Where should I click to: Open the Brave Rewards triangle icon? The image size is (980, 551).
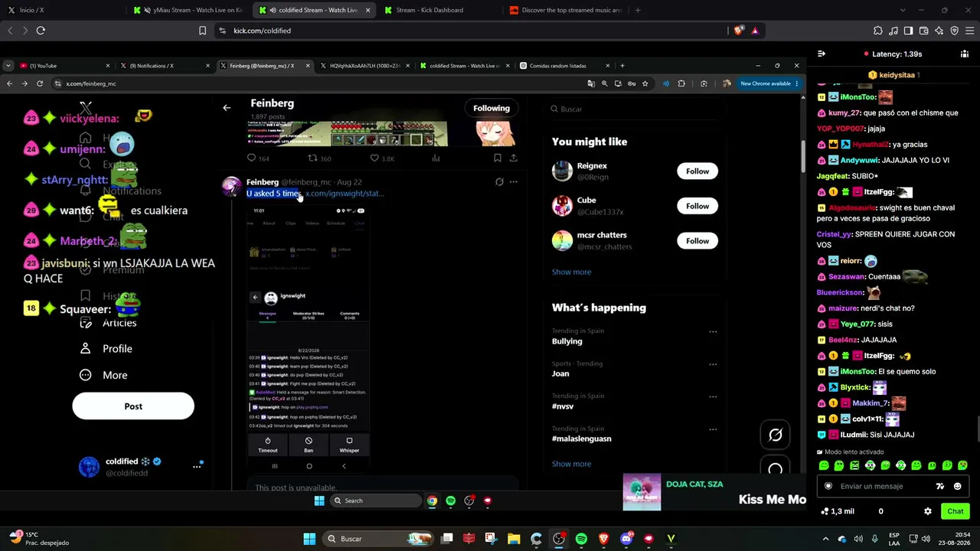[x=755, y=31]
